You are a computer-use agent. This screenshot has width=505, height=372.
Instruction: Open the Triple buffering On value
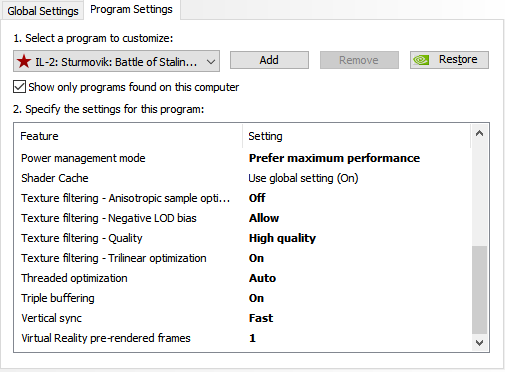click(x=256, y=298)
